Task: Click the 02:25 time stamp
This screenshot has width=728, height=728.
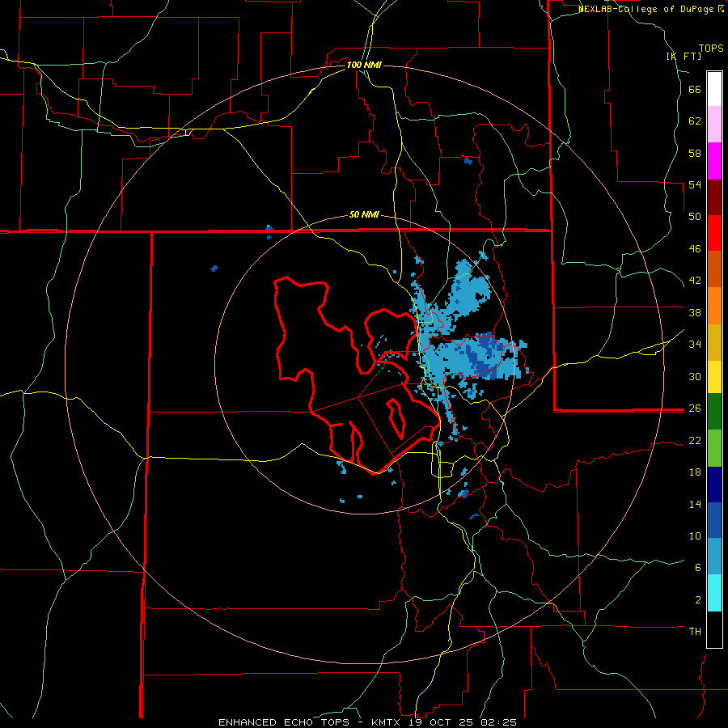Action: pyautogui.click(x=498, y=722)
